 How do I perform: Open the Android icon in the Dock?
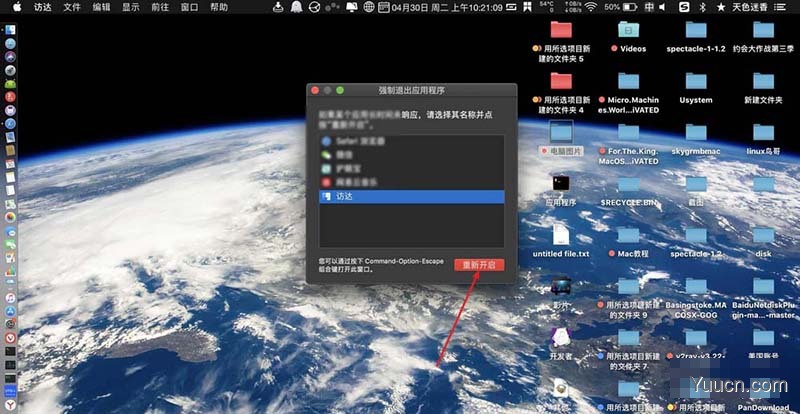(x=10, y=83)
